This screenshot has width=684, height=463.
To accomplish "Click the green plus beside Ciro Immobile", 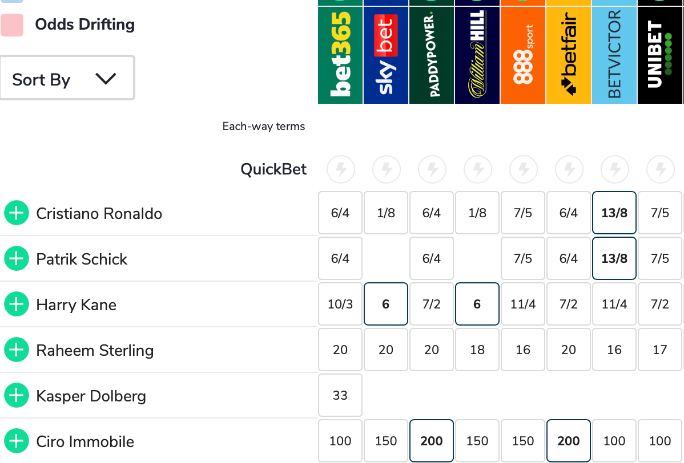I will point(16,441).
